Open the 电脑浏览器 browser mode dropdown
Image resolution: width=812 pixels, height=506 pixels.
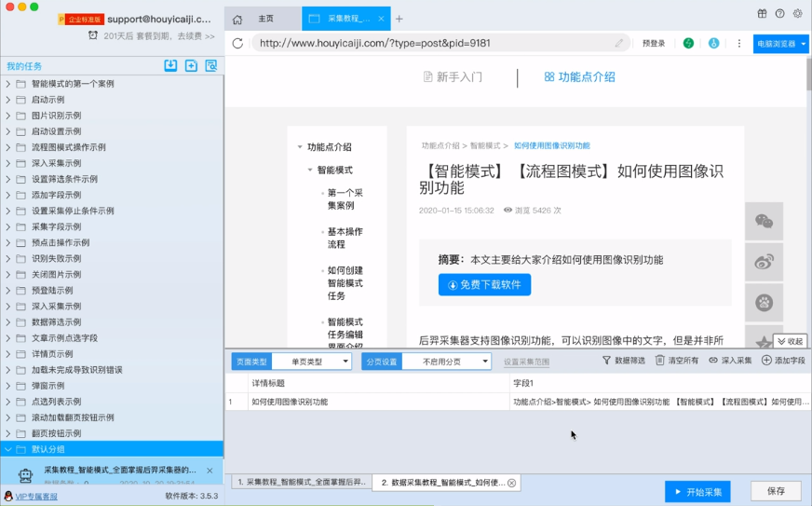[780, 43]
